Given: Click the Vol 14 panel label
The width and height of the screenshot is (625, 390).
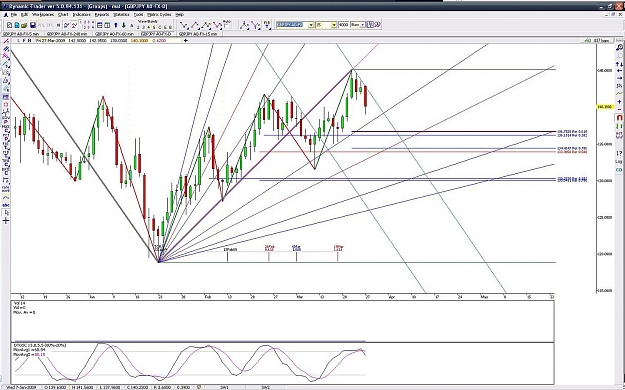Looking at the screenshot, I should click(x=19, y=303).
